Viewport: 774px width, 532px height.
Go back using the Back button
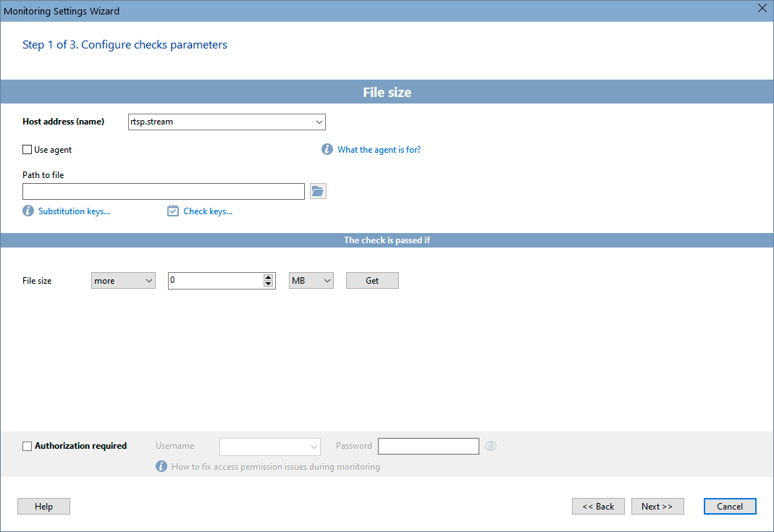[598, 506]
